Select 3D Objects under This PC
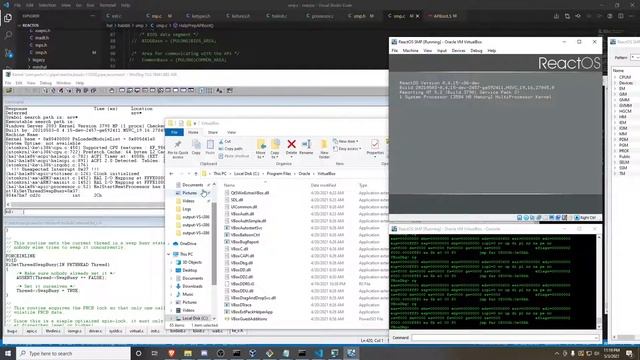Screen dimensions: 640x360 click(192, 262)
